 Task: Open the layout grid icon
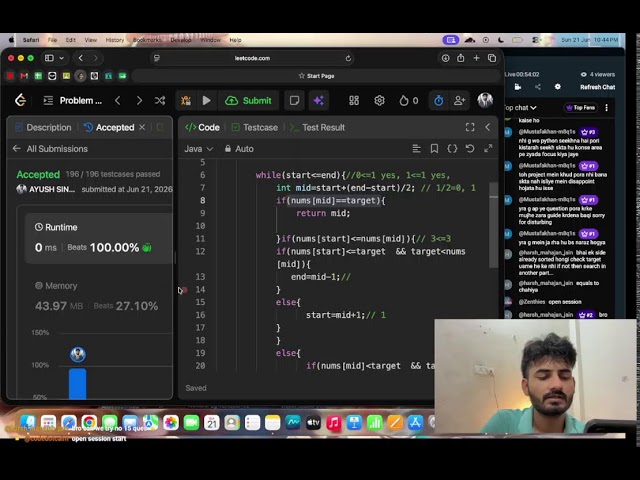[354, 100]
